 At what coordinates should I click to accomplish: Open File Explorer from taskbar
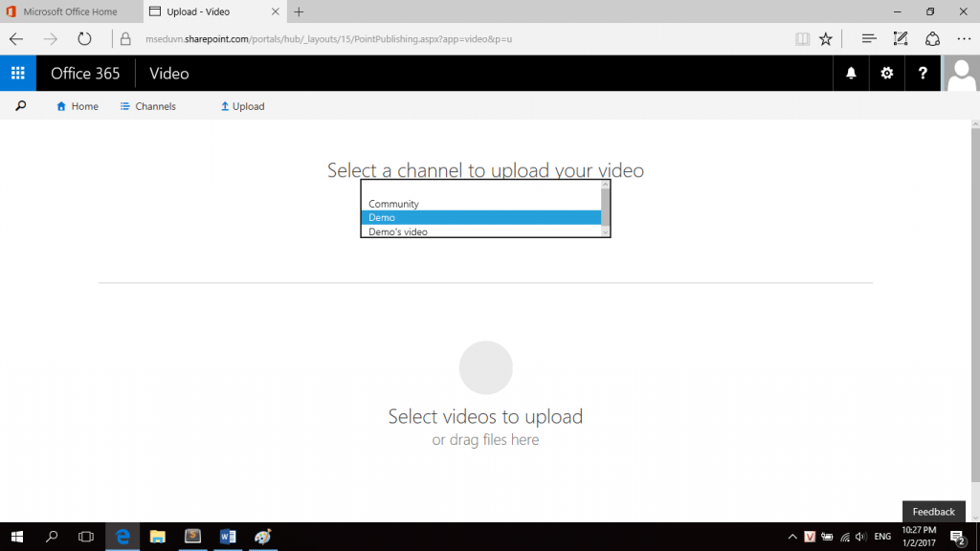tap(158, 537)
